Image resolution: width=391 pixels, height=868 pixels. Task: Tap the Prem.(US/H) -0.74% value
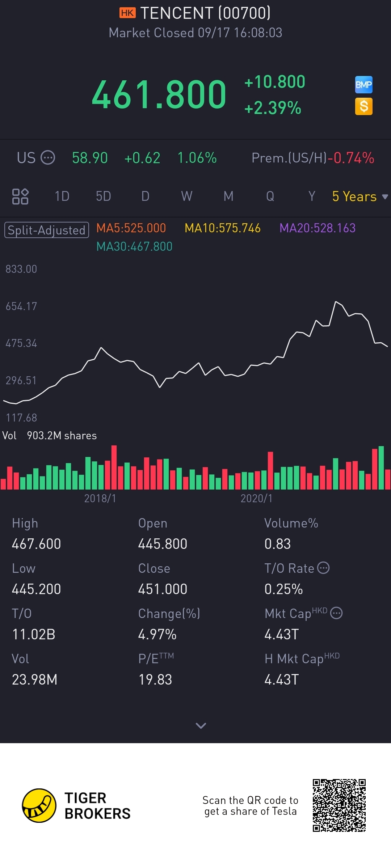(351, 158)
